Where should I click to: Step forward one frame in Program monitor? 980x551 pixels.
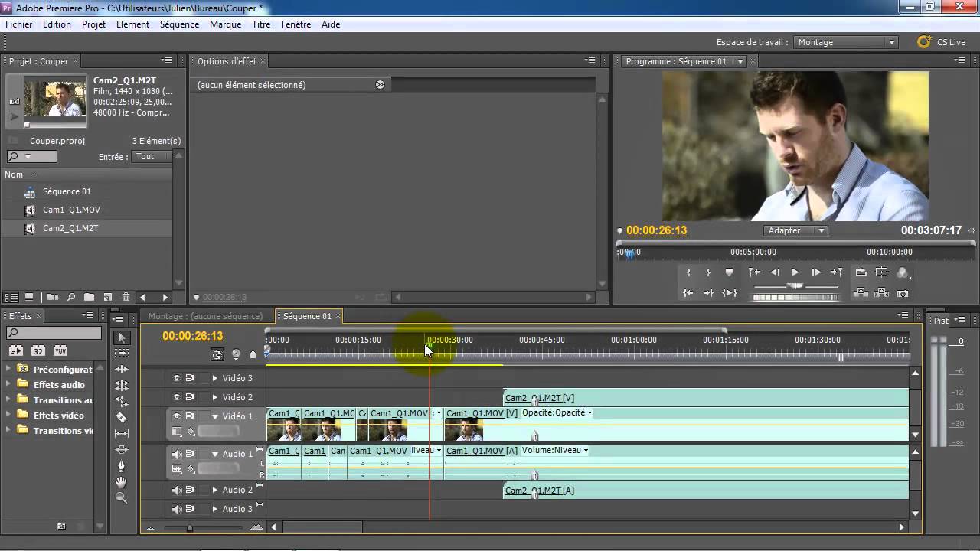(816, 272)
